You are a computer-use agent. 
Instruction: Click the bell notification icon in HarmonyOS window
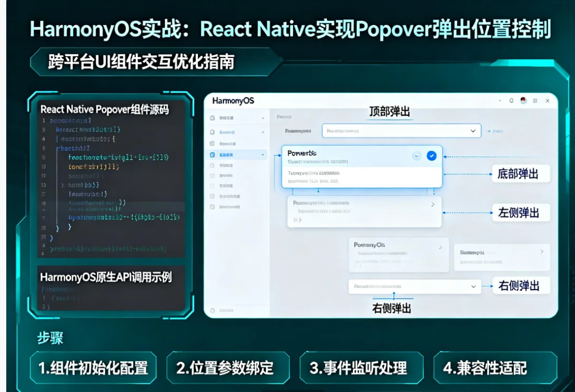point(511,100)
